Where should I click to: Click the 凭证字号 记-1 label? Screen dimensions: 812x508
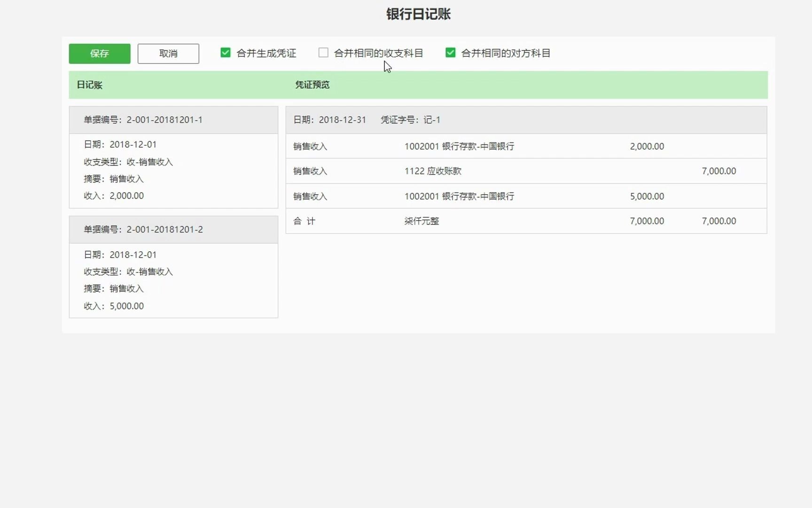tap(410, 119)
